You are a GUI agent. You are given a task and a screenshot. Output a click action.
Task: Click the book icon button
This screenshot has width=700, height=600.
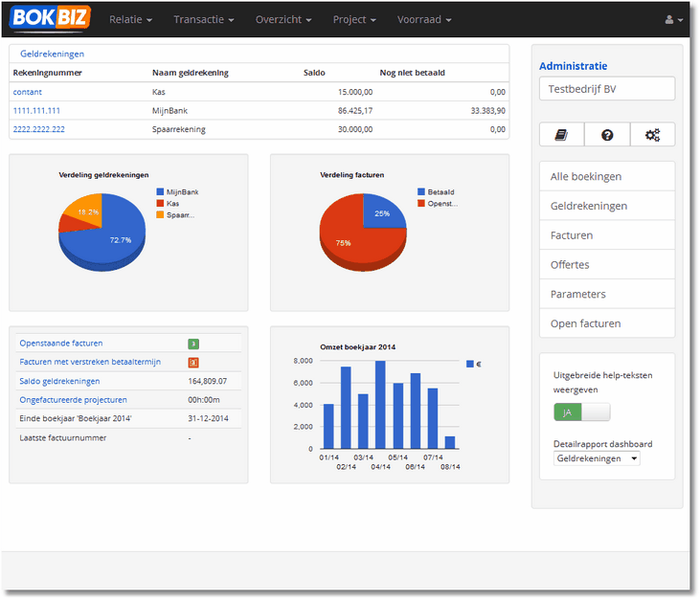point(562,135)
